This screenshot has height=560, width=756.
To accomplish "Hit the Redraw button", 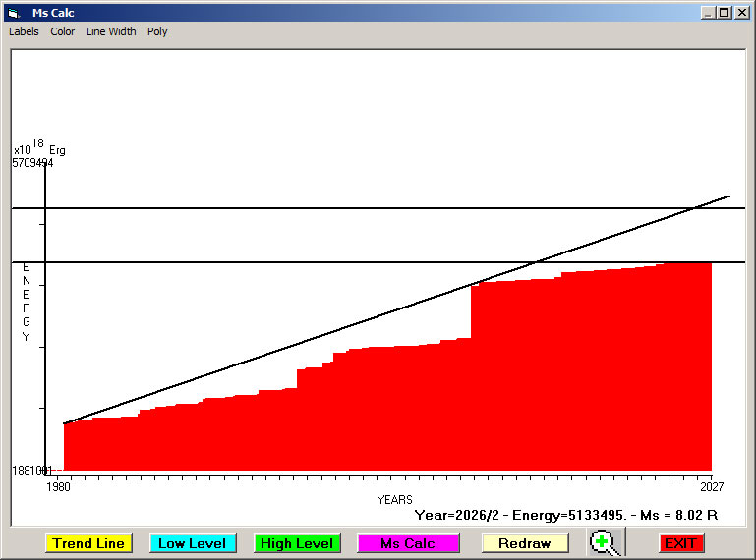I will coord(525,543).
